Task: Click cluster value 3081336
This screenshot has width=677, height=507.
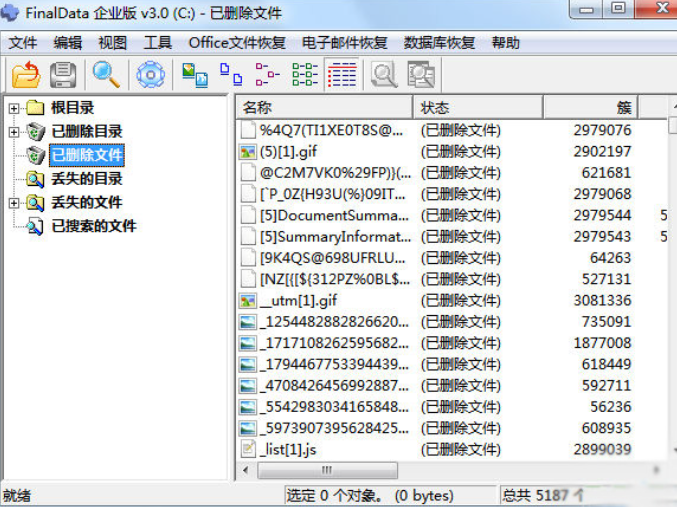Action: pyautogui.click(x=602, y=301)
